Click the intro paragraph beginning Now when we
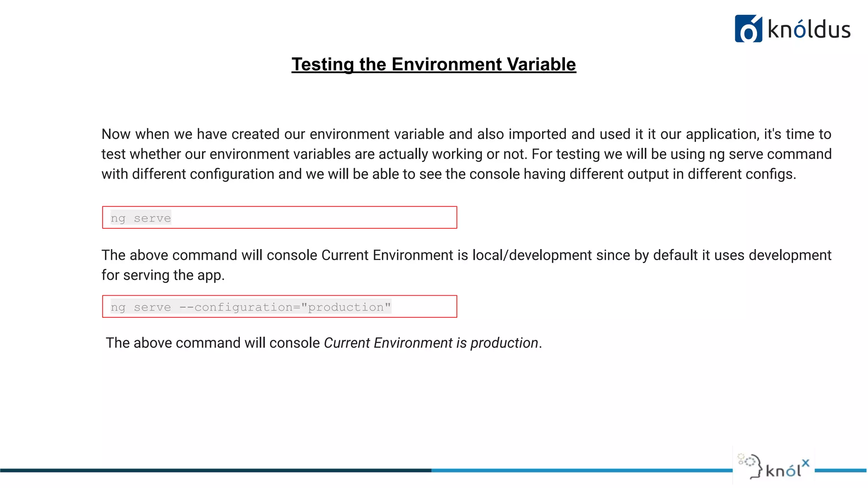 466,154
